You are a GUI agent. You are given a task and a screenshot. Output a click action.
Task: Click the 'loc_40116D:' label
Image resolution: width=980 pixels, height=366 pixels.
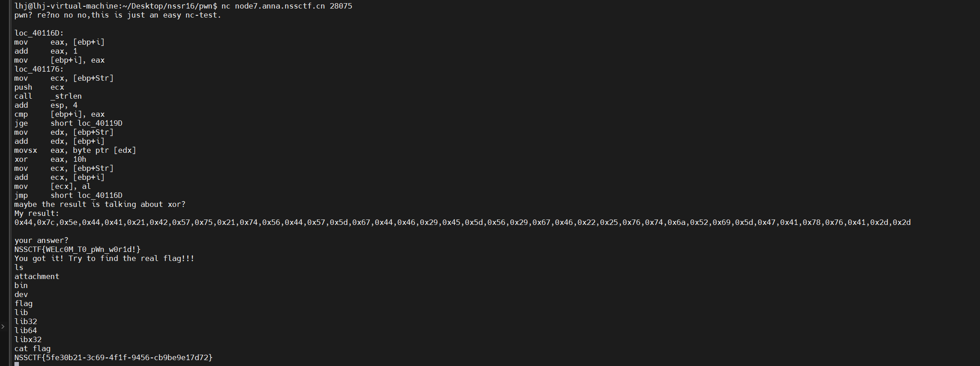pos(39,33)
